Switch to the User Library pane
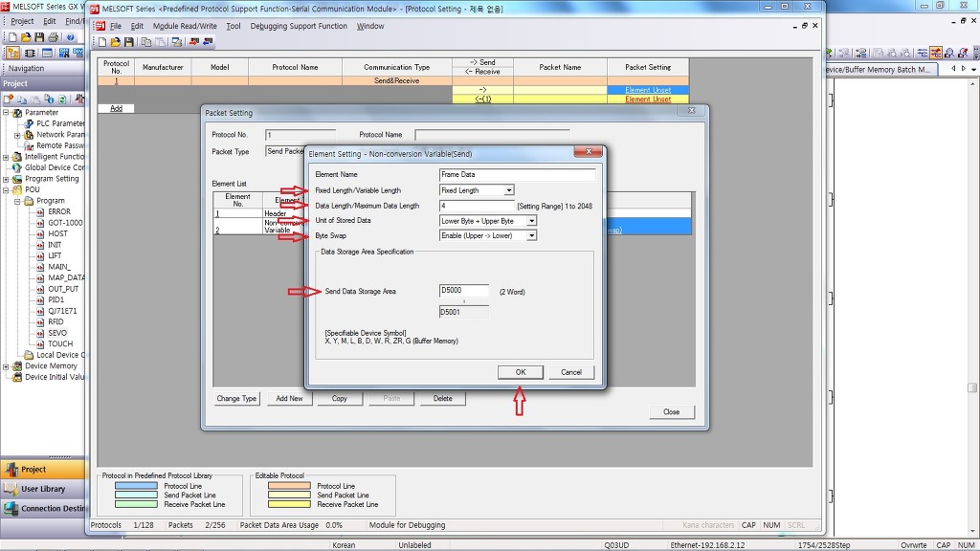Viewport: 980px width, 551px height. pos(43,489)
